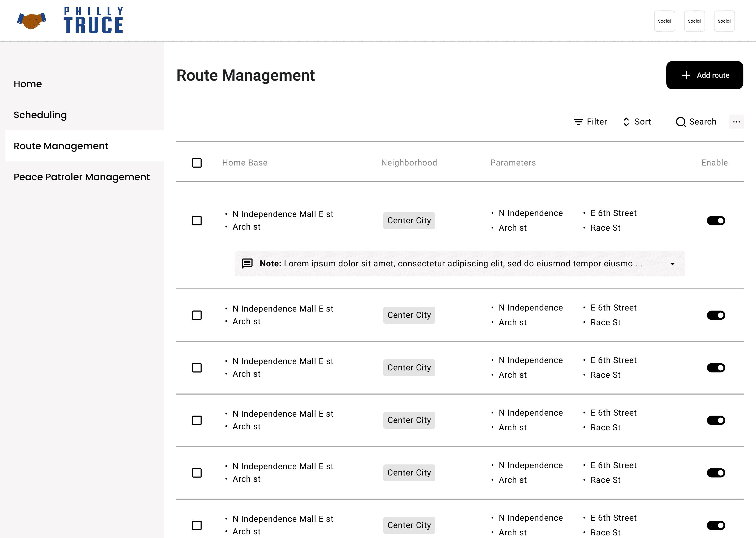Tick the fifth route row checkbox
The image size is (756, 538).
click(197, 473)
